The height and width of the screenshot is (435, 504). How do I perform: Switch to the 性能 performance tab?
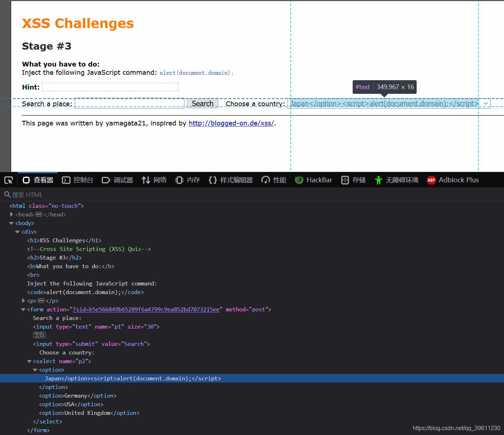274,180
